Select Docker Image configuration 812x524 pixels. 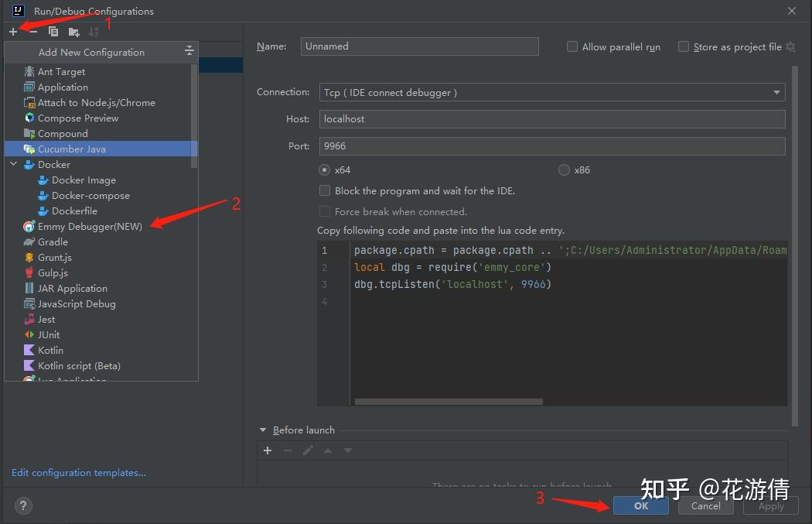coord(101,180)
